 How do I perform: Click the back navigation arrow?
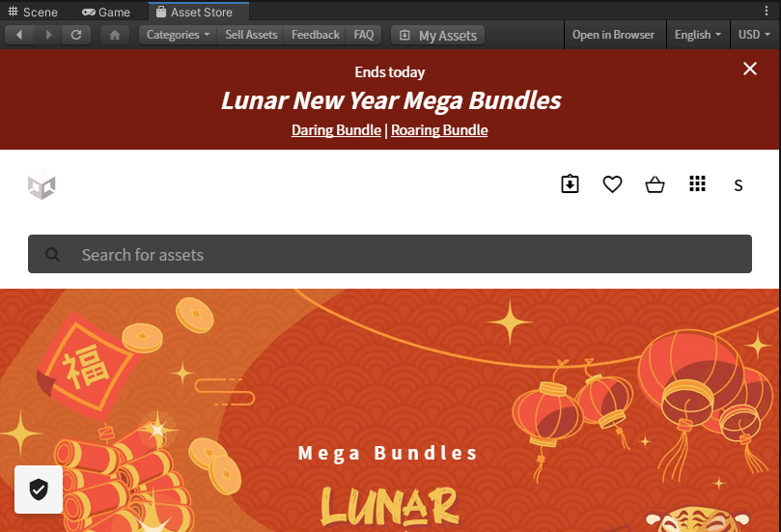[x=19, y=35]
